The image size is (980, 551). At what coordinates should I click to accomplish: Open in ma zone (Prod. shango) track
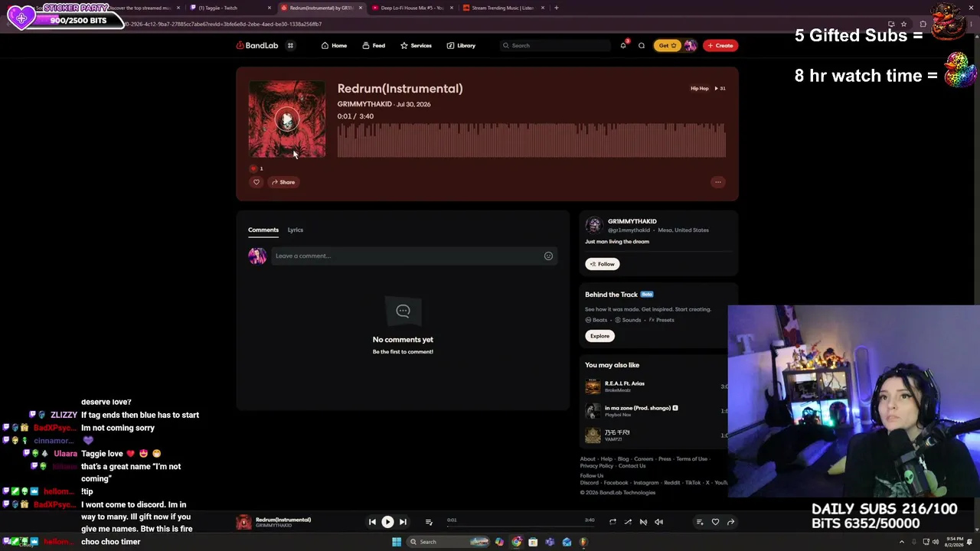click(x=637, y=408)
